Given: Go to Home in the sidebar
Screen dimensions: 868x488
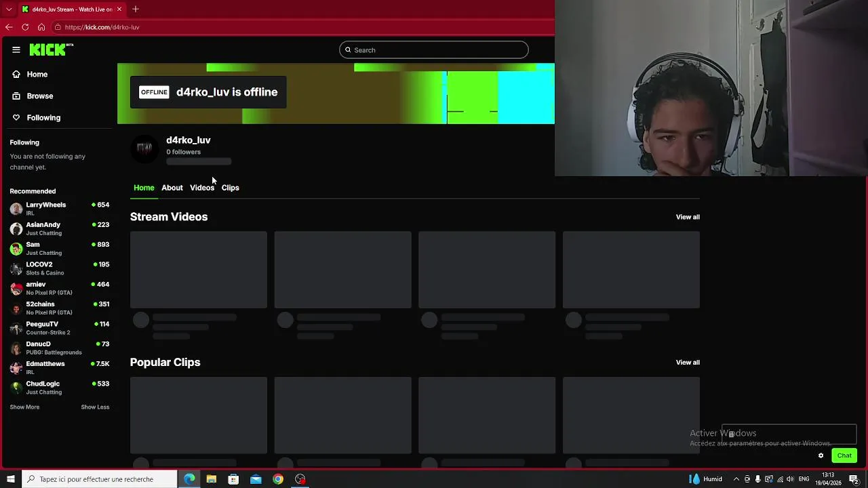Looking at the screenshot, I should point(30,75).
